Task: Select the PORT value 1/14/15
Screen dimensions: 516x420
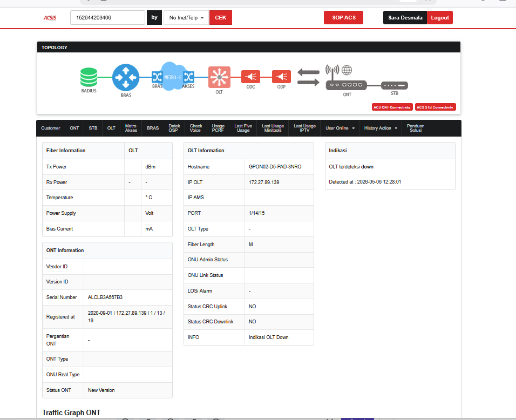Action: [x=257, y=213]
